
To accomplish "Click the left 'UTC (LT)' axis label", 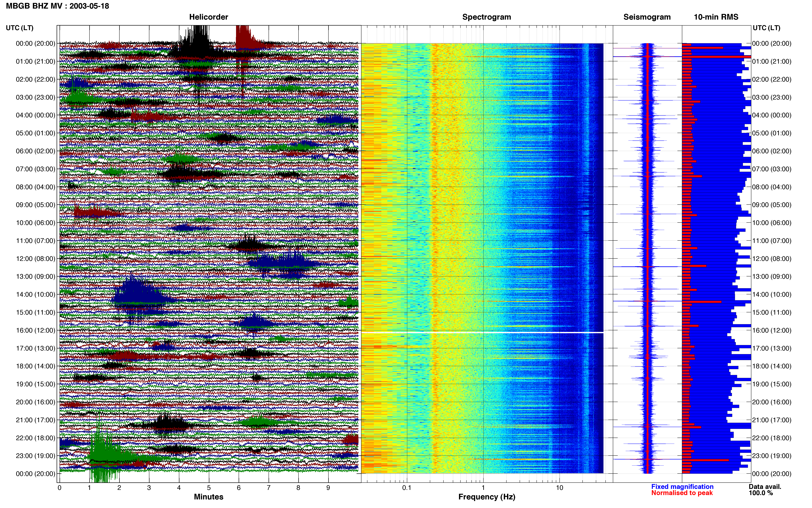I will [19, 28].
